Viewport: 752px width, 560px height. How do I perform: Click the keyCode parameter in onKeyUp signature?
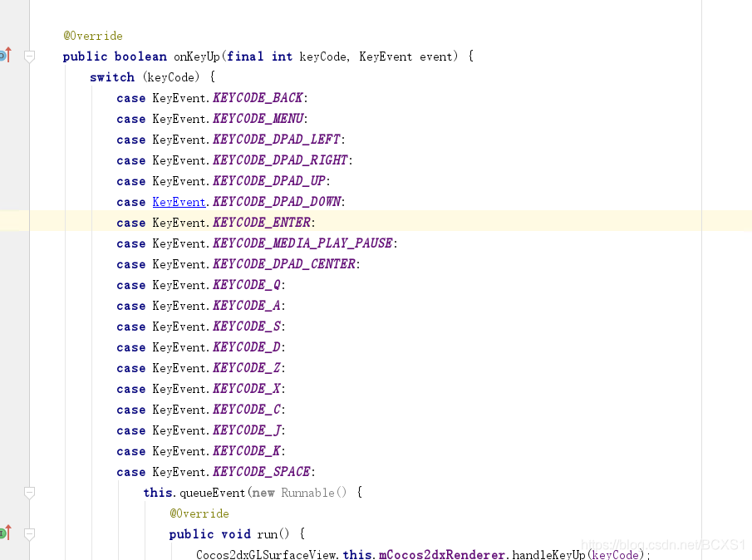tap(322, 56)
